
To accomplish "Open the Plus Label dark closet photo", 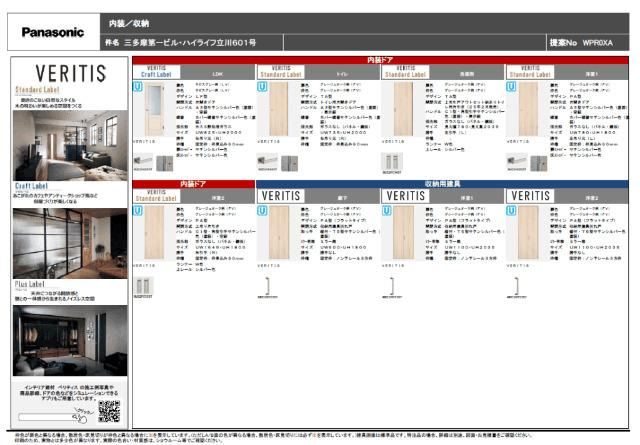I will pos(70,340).
